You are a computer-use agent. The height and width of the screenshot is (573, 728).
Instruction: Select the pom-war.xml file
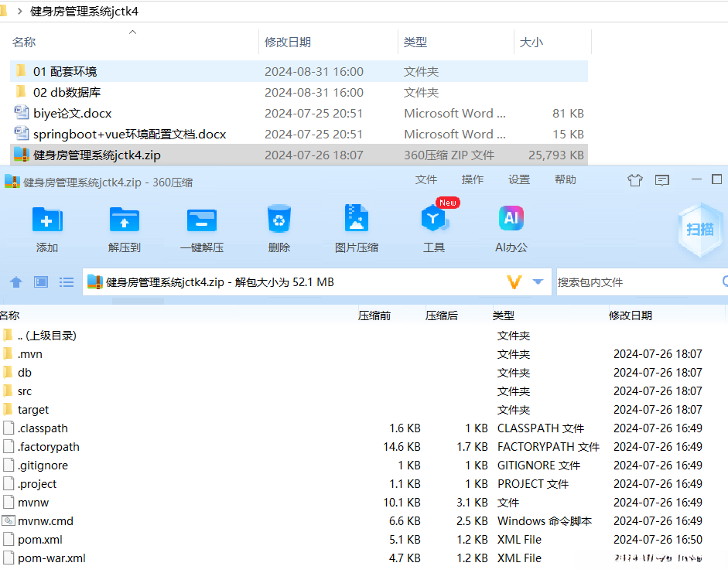(362, 558)
